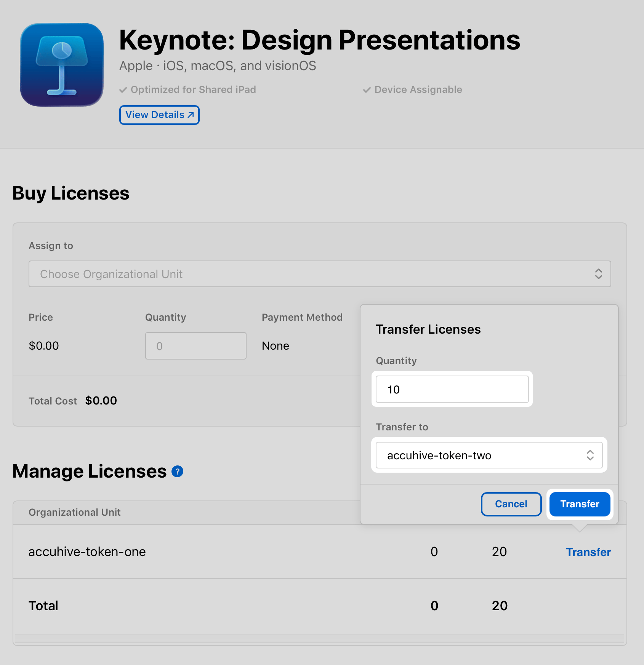Viewport: 644px width, 665px height.
Task: Click the Device Assignable label
Action: pos(418,90)
